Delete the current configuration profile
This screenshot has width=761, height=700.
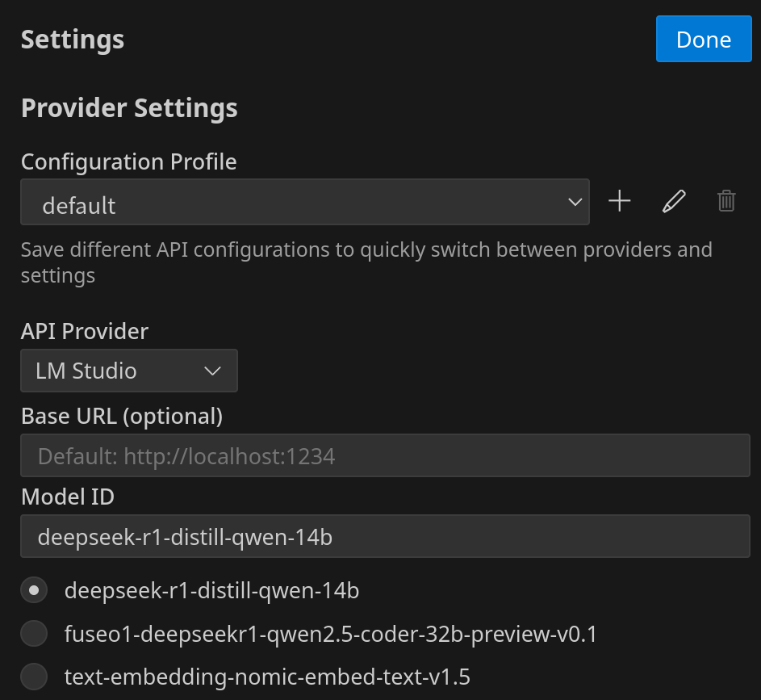tap(726, 201)
